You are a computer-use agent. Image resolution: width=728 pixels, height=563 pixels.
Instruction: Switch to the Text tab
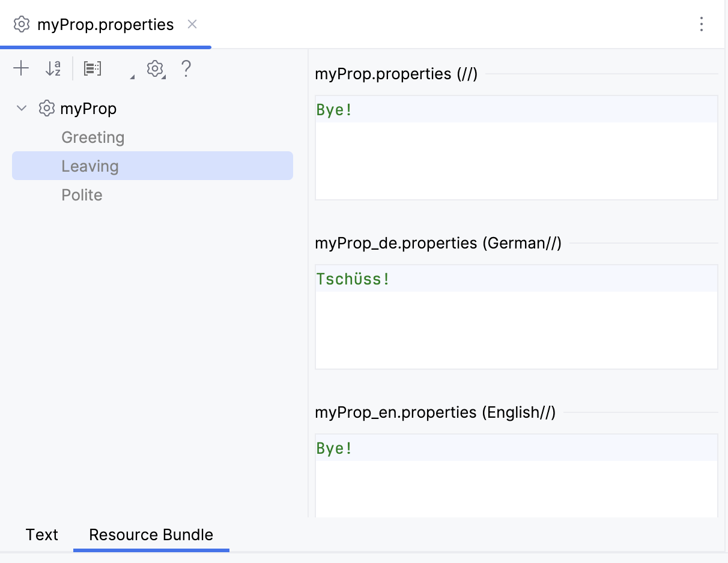(x=41, y=534)
